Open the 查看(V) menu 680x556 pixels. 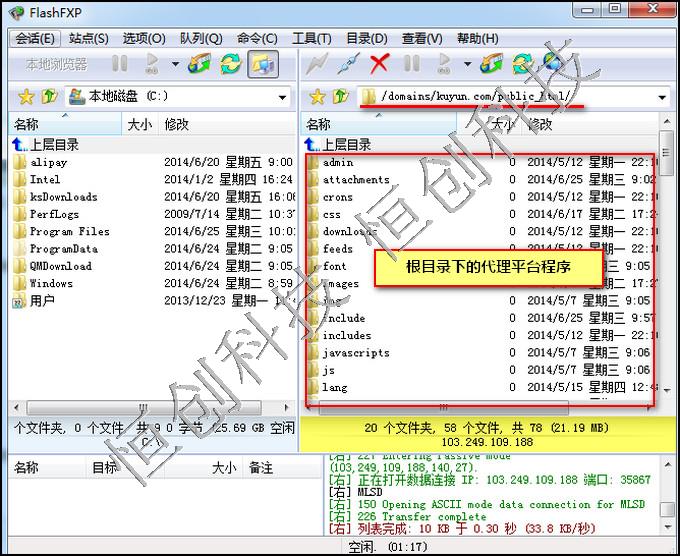[x=422, y=39]
